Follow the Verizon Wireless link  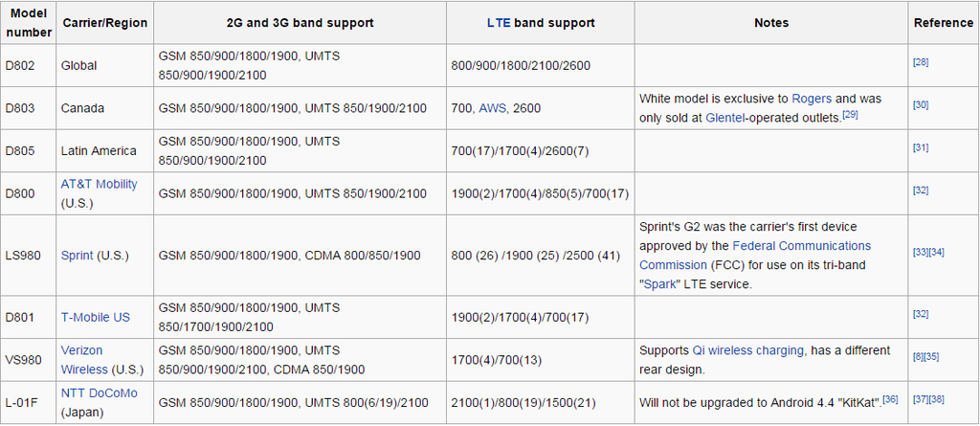click(x=82, y=350)
